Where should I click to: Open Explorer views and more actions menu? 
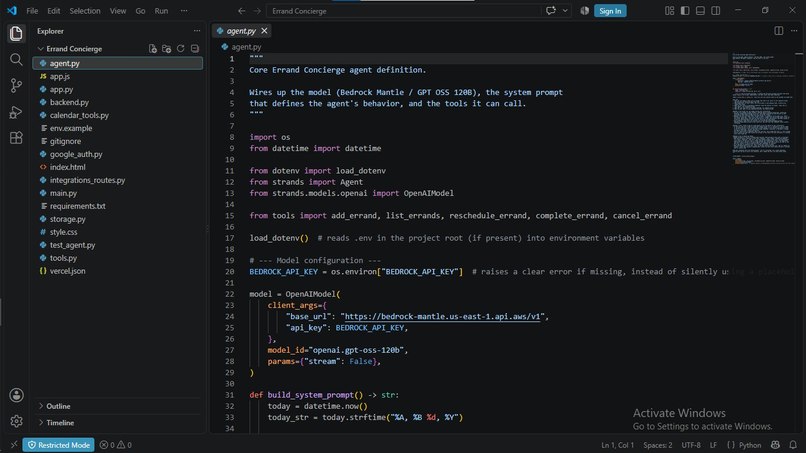(197, 31)
